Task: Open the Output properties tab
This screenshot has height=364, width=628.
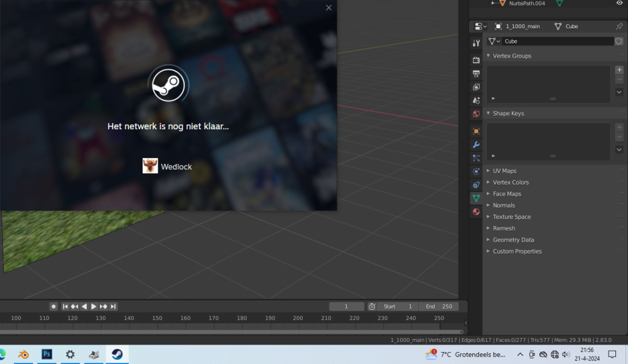Action: [x=476, y=73]
